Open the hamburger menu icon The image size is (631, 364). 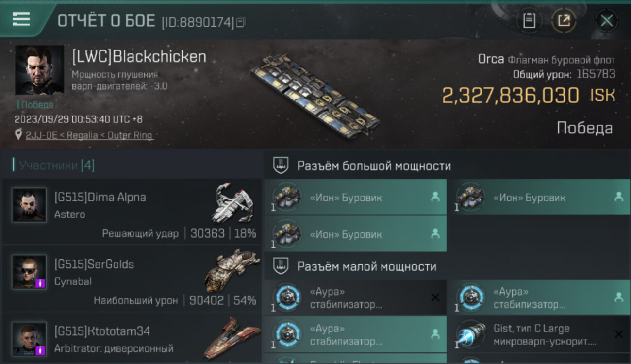(x=21, y=19)
